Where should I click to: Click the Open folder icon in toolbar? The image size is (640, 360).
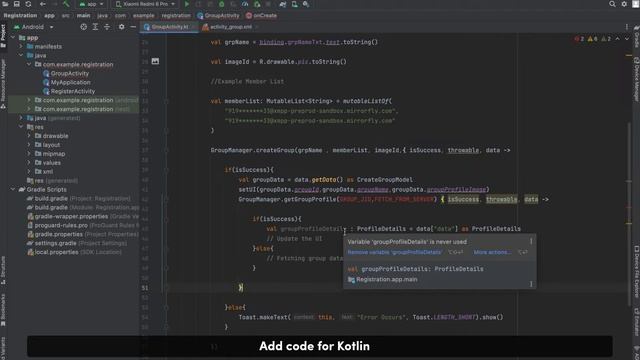pos(5,4)
